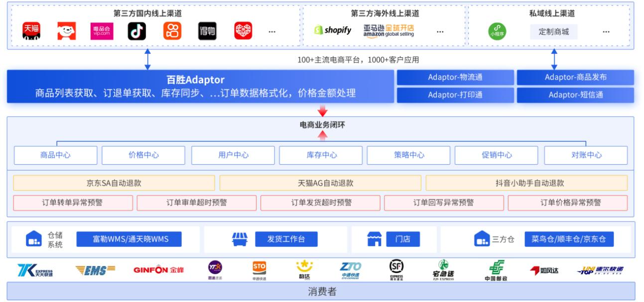Click the JD red dog icon
The height and width of the screenshot is (302, 644).
pos(66,31)
